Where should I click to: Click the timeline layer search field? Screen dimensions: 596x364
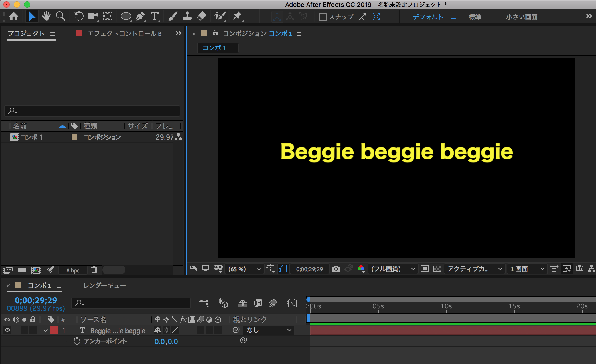coord(131,303)
